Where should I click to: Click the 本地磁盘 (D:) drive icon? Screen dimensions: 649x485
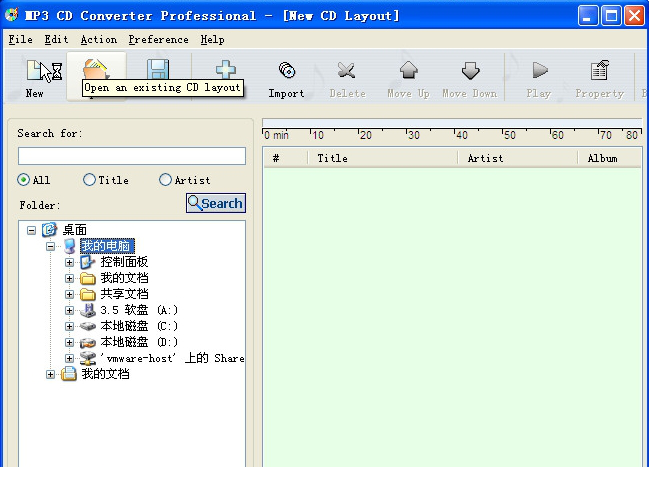[88, 342]
